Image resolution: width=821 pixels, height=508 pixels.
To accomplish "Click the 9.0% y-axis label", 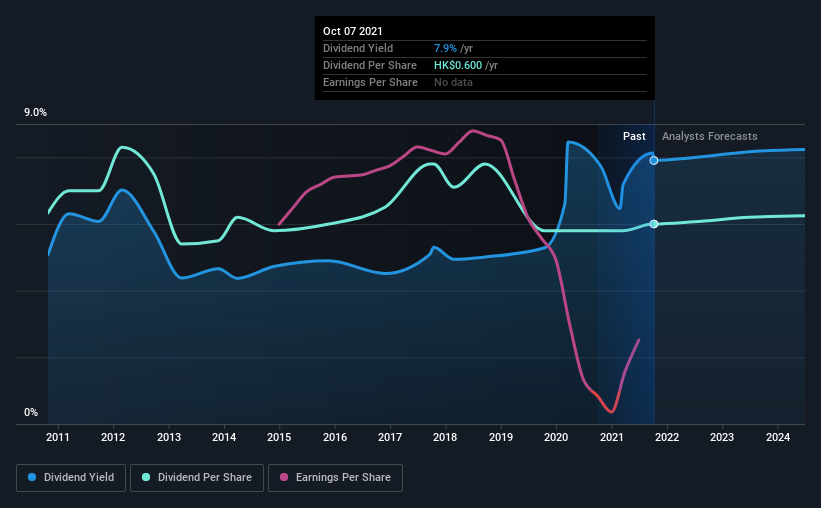I will click(35, 113).
